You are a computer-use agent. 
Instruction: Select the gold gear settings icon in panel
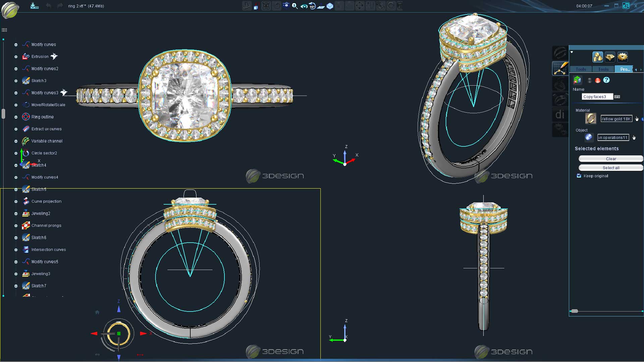[x=623, y=57]
